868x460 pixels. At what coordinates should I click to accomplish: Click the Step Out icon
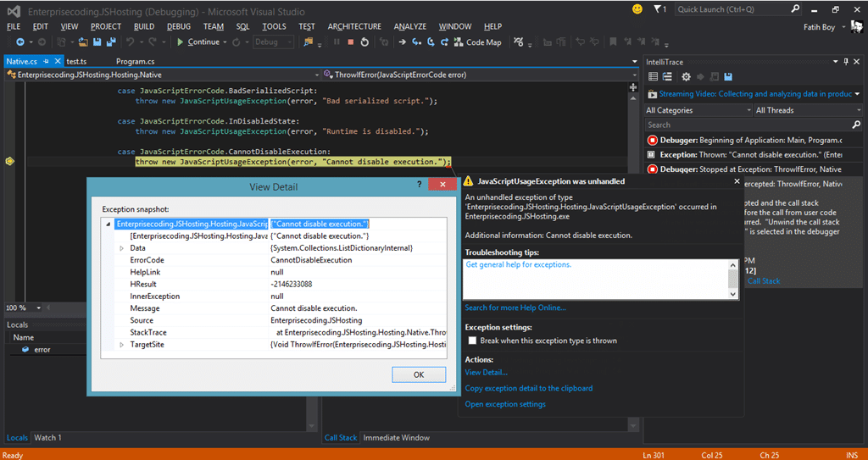[444, 42]
